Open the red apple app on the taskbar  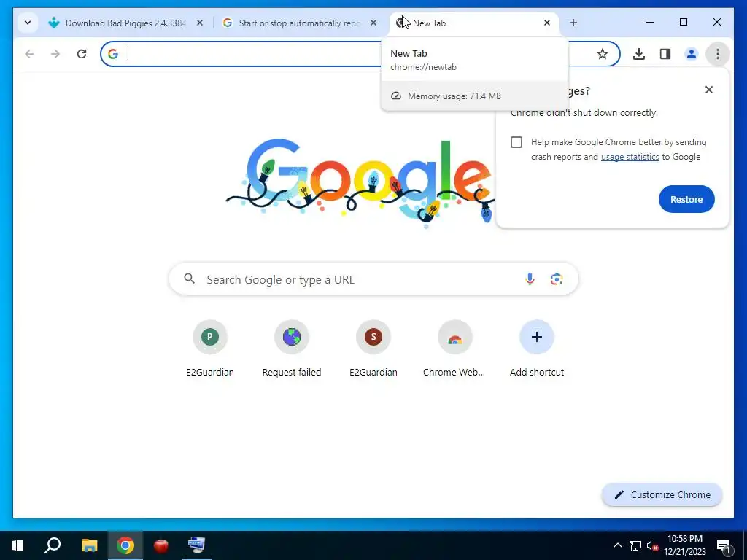161,545
